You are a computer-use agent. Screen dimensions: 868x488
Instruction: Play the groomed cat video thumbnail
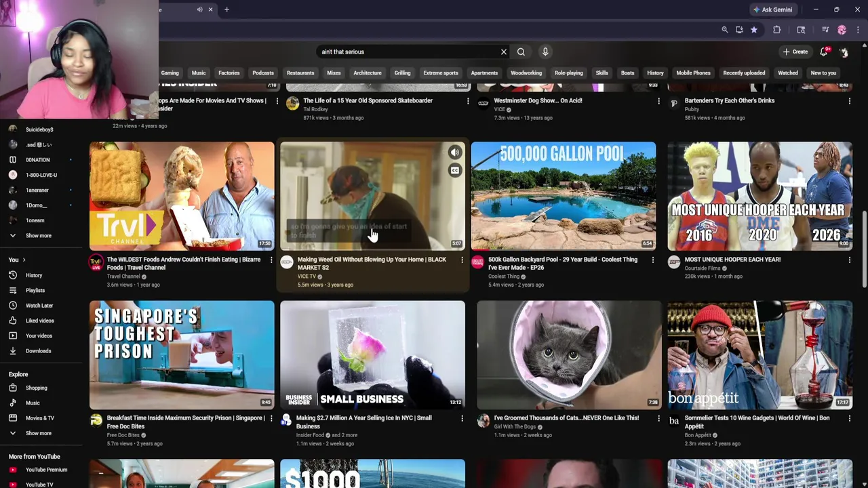(569, 355)
